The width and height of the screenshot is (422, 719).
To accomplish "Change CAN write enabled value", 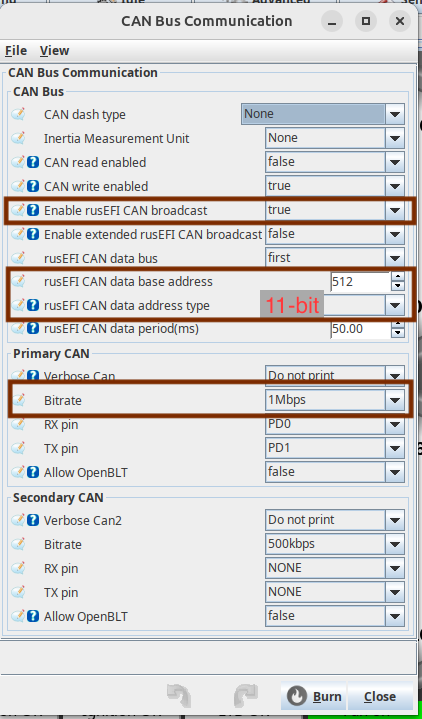I will click(335, 186).
